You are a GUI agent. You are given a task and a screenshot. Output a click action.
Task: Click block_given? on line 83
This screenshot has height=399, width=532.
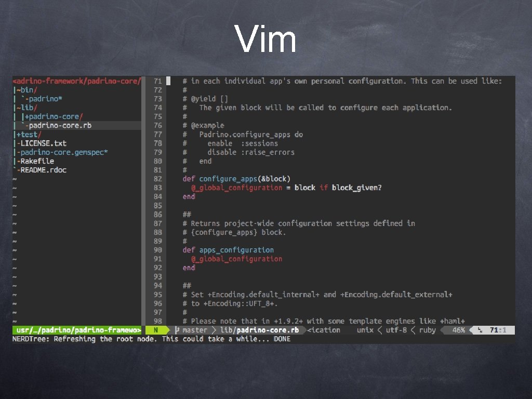(x=356, y=188)
